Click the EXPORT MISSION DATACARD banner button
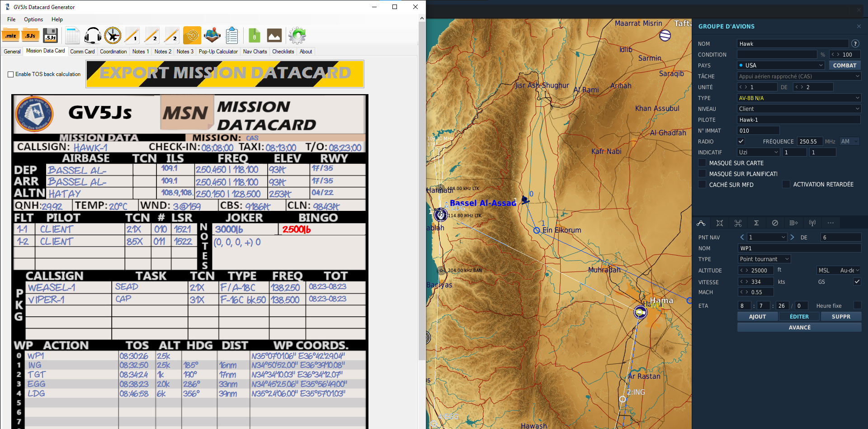This screenshot has width=868, height=429. point(225,73)
